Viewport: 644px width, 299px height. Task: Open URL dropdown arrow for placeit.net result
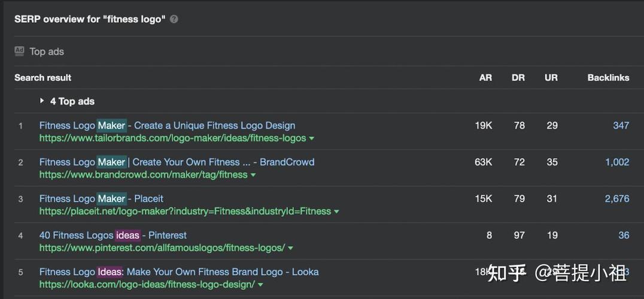click(336, 212)
